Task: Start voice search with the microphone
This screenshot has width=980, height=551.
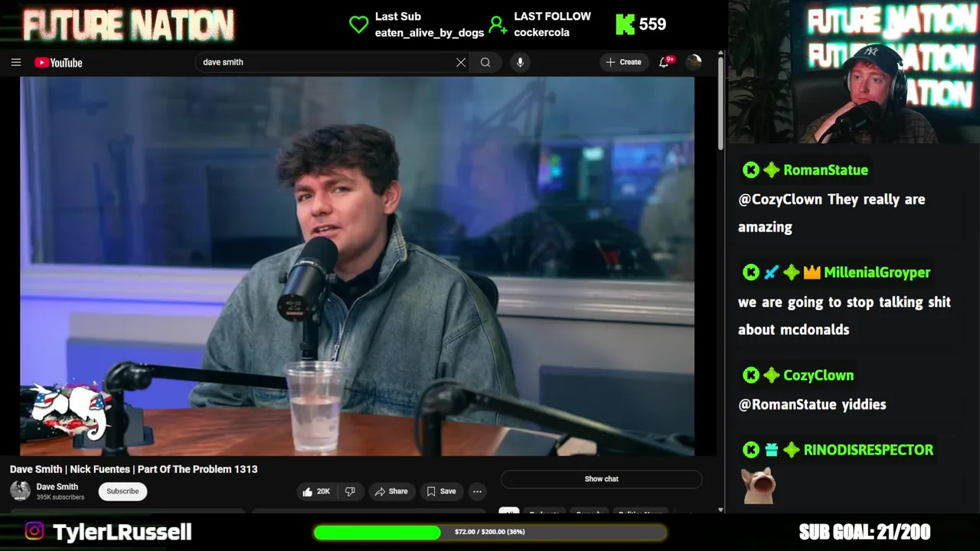Action: click(520, 62)
